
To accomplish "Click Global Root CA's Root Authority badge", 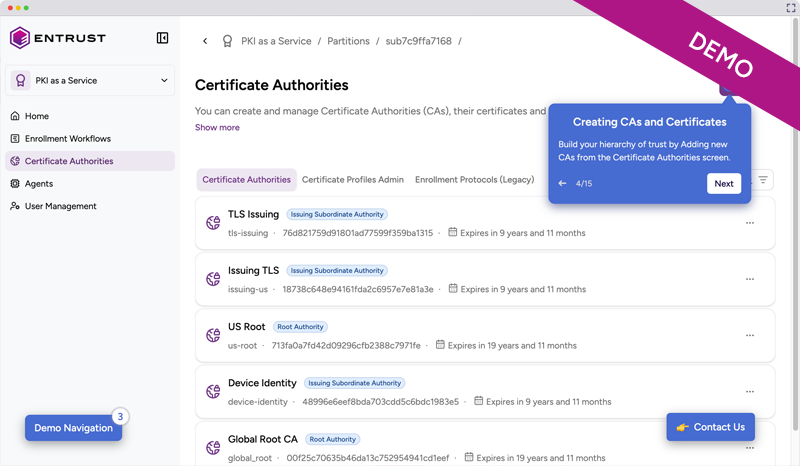I will [x=333, y=439].
